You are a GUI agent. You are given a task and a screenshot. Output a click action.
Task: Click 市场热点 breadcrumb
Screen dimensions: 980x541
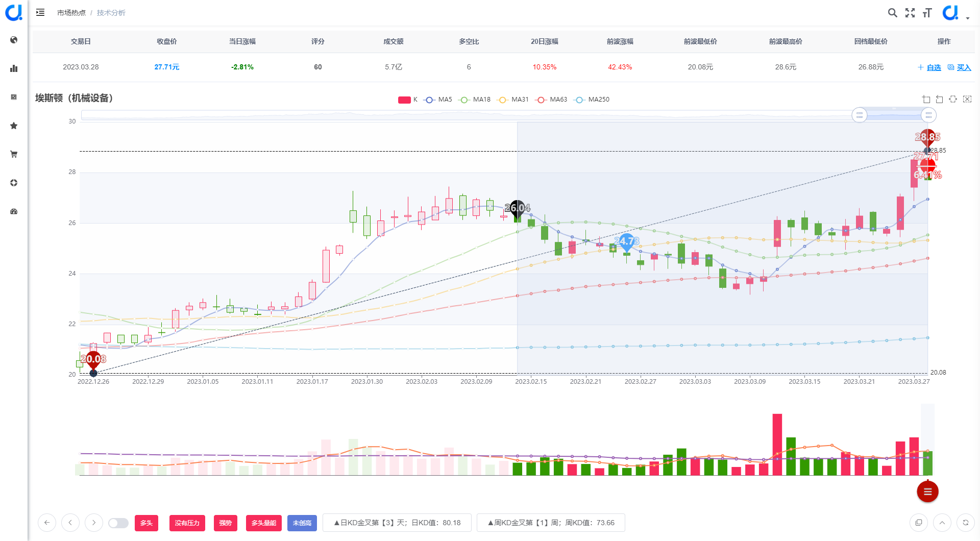[71, 13]
